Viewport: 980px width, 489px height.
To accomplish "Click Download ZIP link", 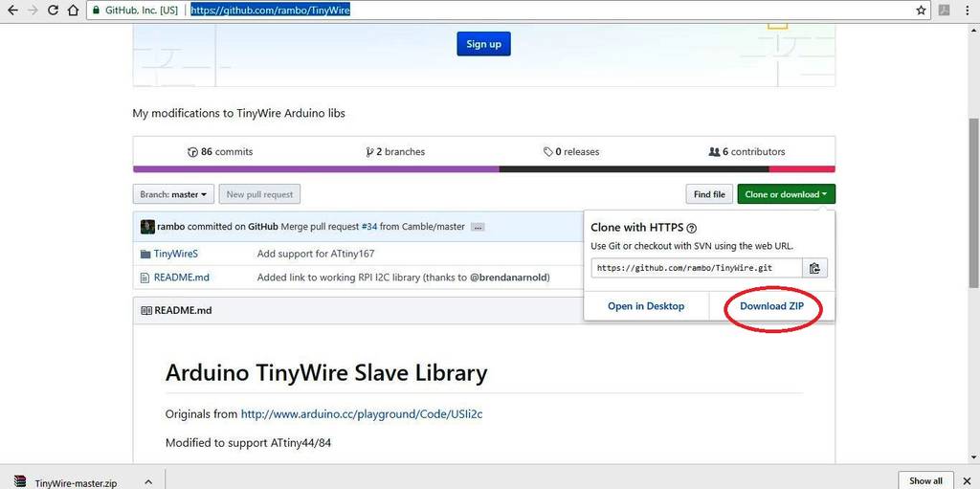I will pos(771,306).
